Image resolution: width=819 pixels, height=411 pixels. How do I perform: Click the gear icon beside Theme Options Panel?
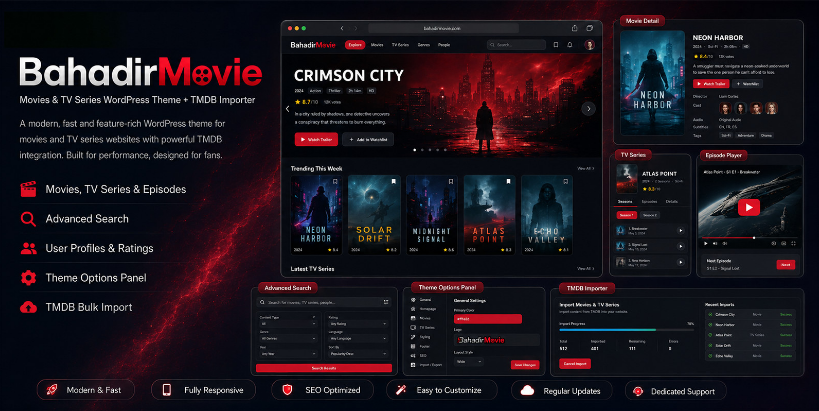pyautogui.click(x=28, y=278)
